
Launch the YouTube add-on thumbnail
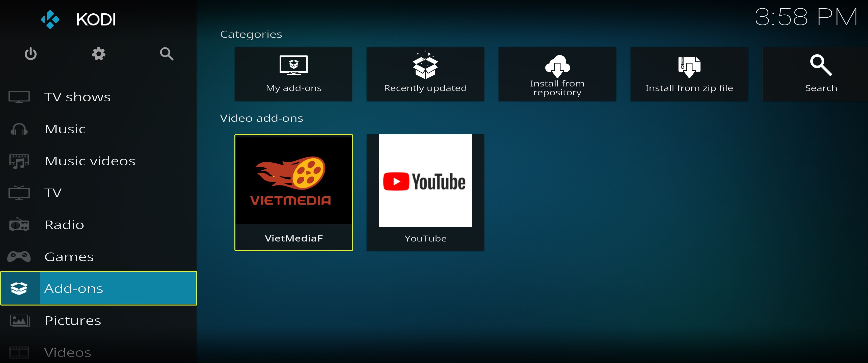[425, 180]
